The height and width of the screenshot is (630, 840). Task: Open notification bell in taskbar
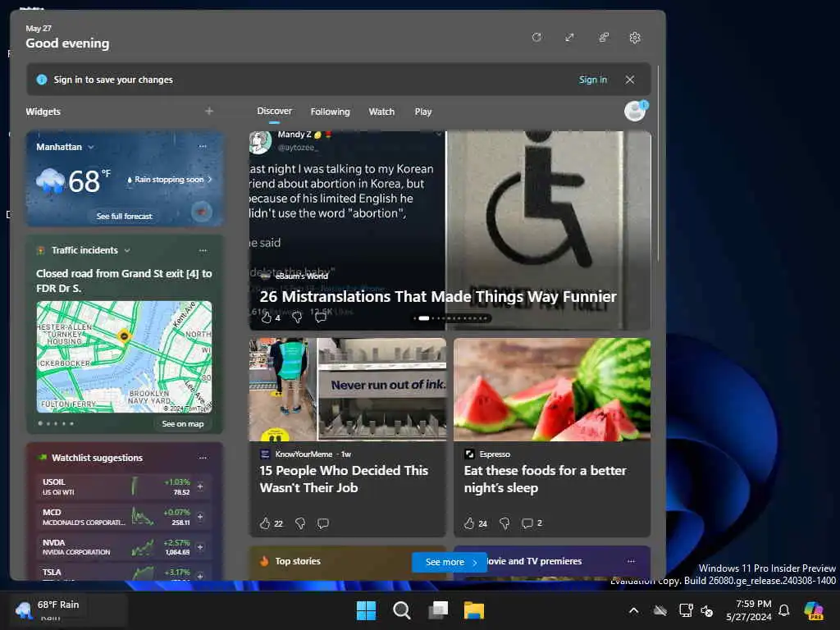point(783,610)
